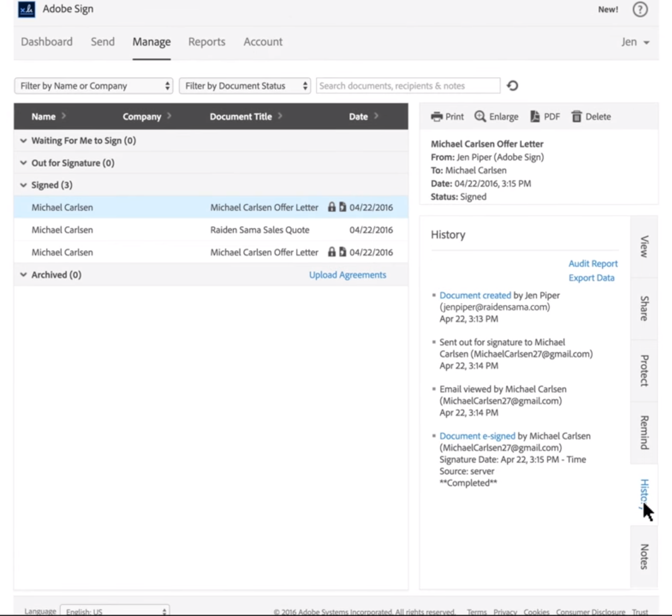Open the Reports tab
672x616 pixels.
(x=207, y=42)
